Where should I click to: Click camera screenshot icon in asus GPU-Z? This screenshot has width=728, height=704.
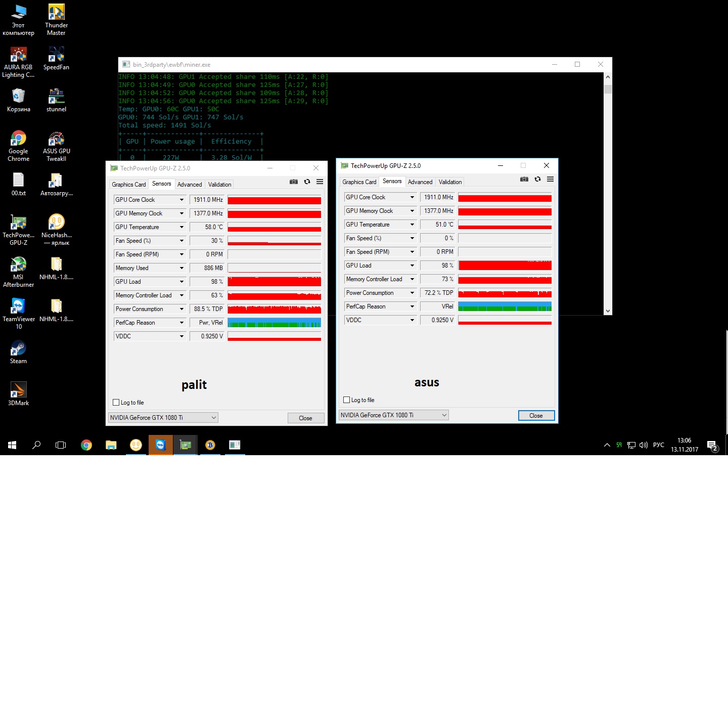click(x=524, y=179)
